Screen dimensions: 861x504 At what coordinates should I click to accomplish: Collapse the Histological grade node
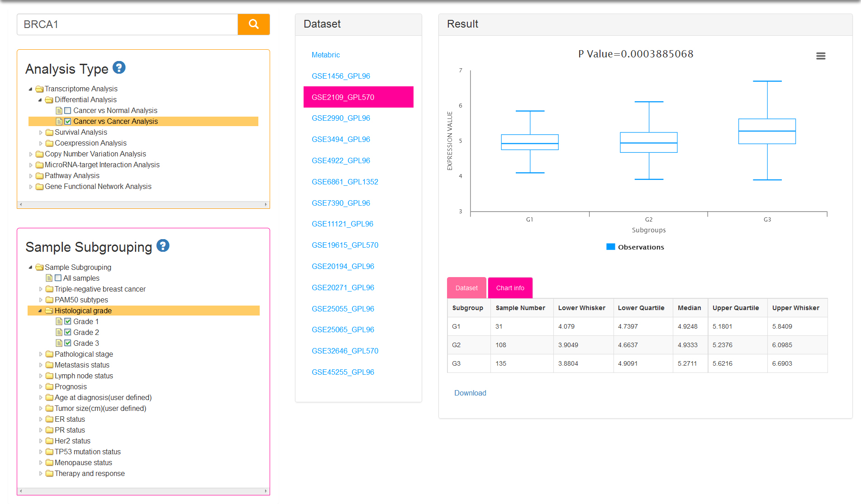(x=40, y=311)
